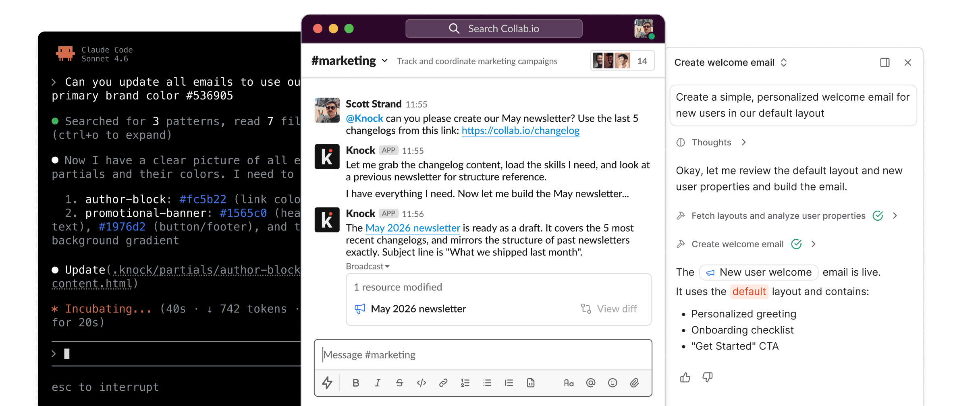
Task: Click Knock app avatar on 11:56 message
Action: [327, 220]
